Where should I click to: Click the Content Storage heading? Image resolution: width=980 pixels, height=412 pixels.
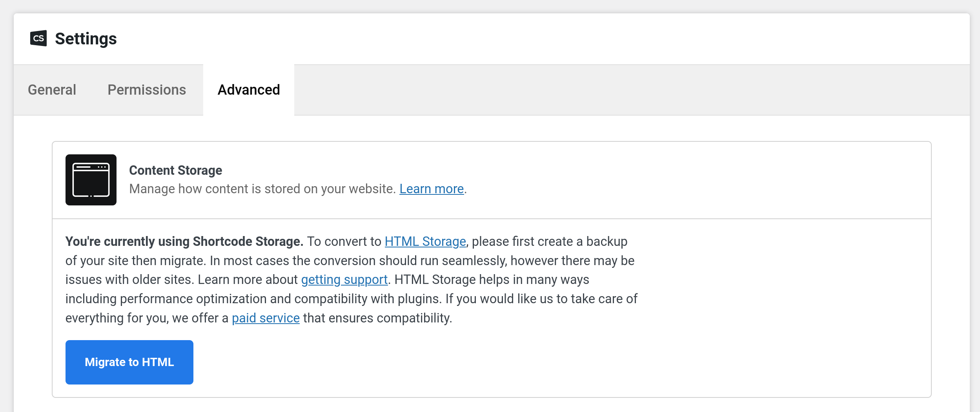[x=175, y=170]
